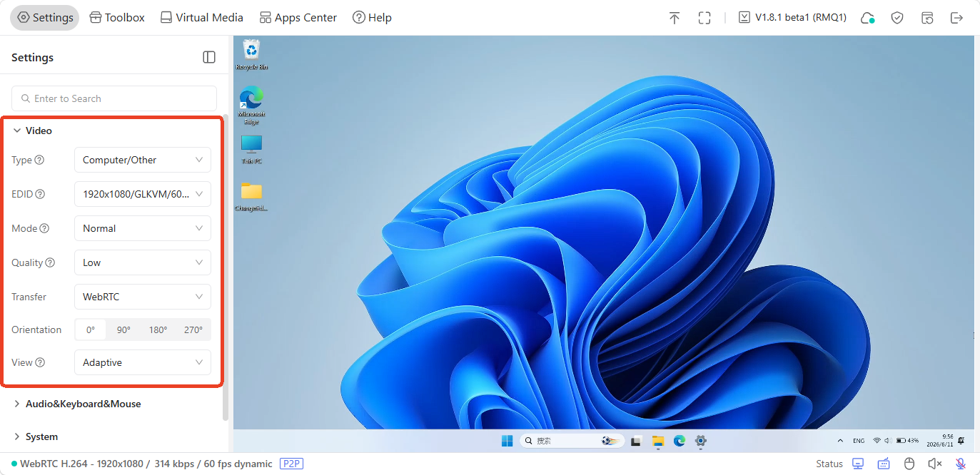Click the firmware version V1.8.1 beta1 indicator
Screen dimensions: 980x475
coord(792,18)
